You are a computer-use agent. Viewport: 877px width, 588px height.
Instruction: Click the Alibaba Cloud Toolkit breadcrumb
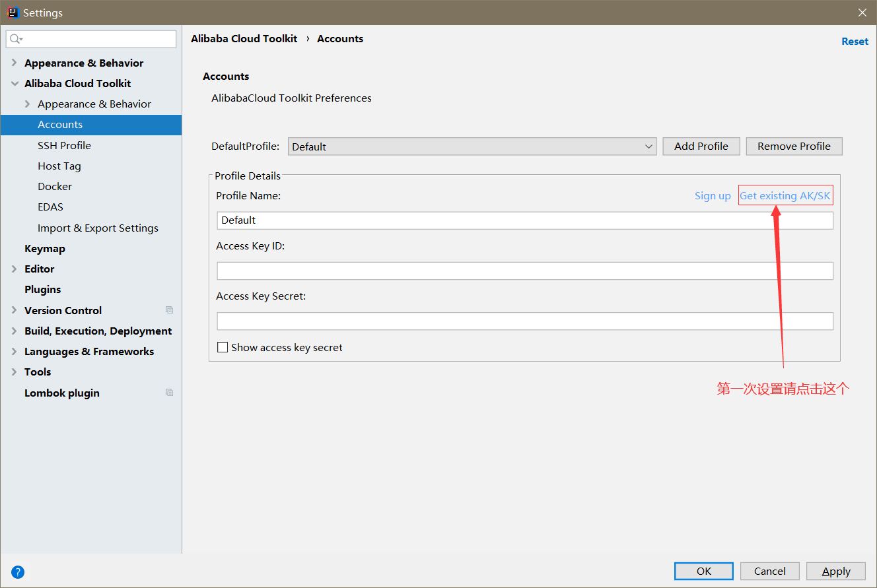(244, 38)
